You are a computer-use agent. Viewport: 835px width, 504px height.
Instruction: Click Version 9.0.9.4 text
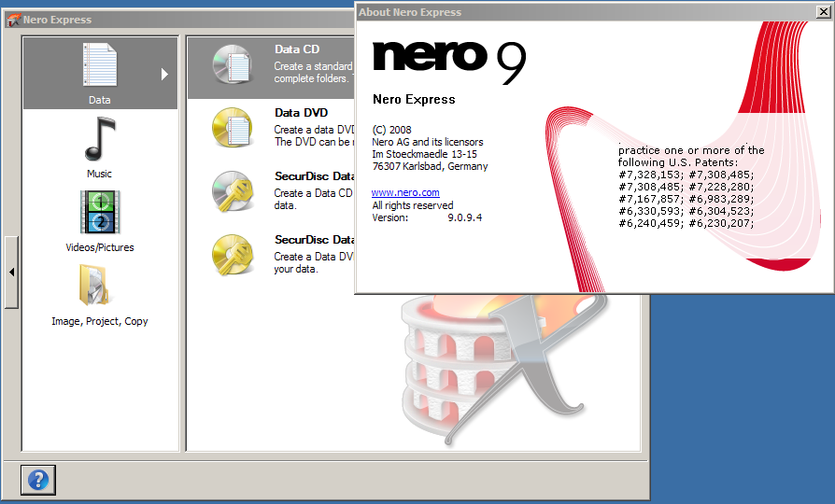point(427,217)
